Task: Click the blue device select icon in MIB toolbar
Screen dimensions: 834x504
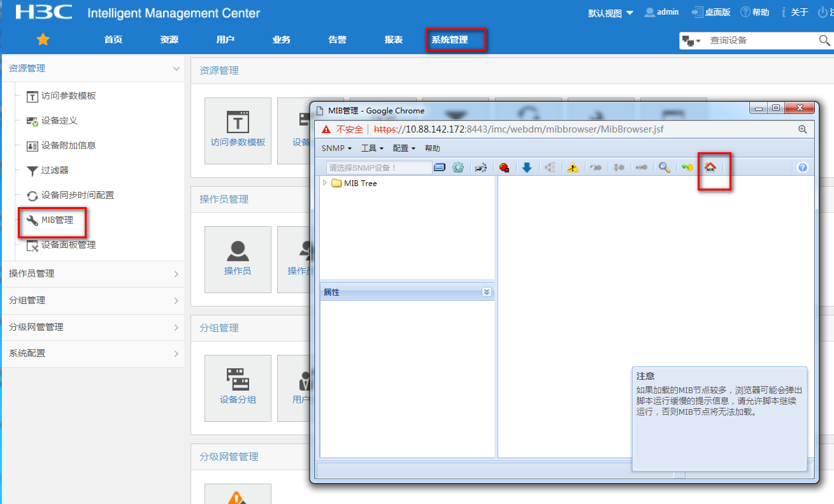Action: coord(440,168)
